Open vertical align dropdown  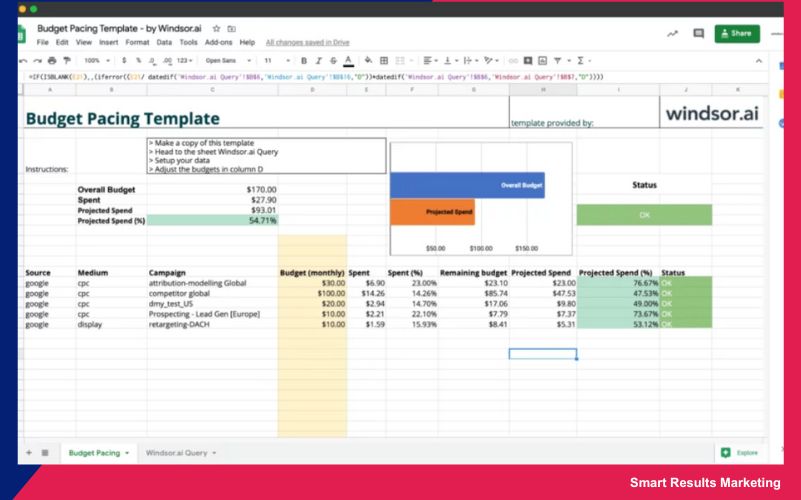(x=451, y=61)
